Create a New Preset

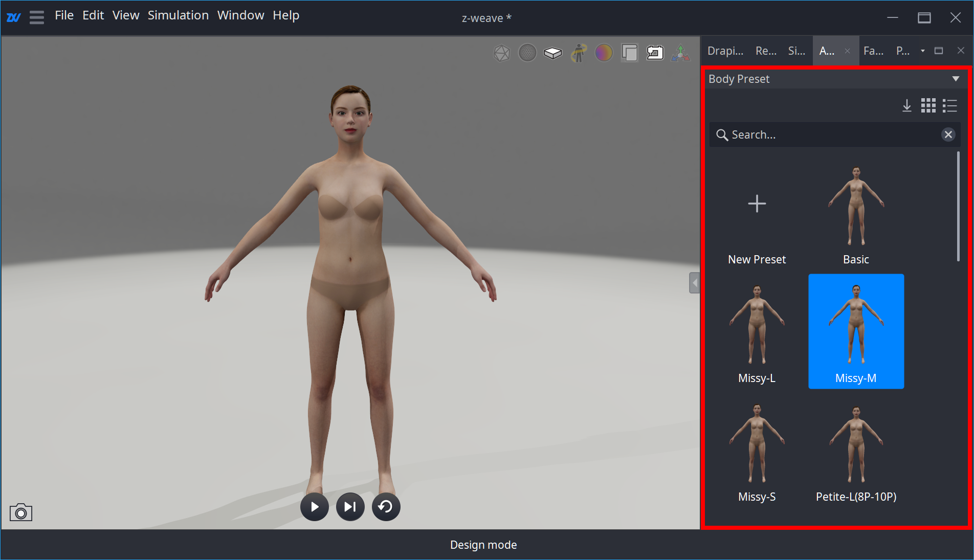[757, 213]
